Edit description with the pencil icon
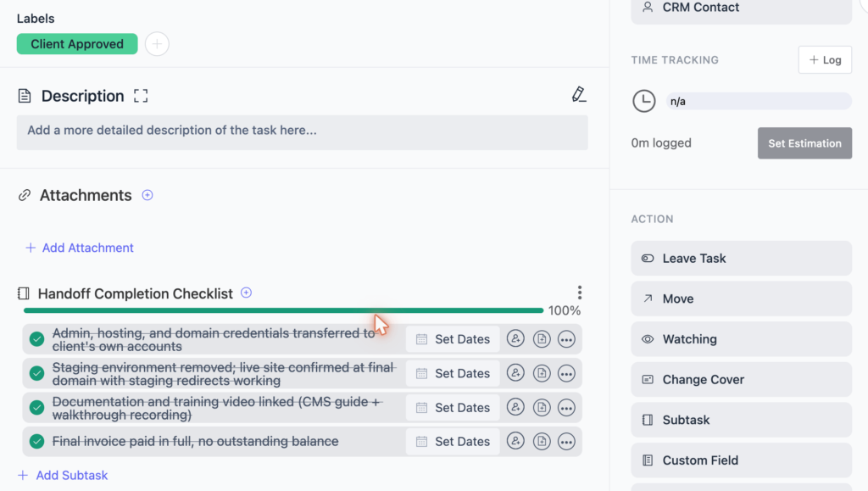The image size is (868, 491). click(x=578, y=95)
